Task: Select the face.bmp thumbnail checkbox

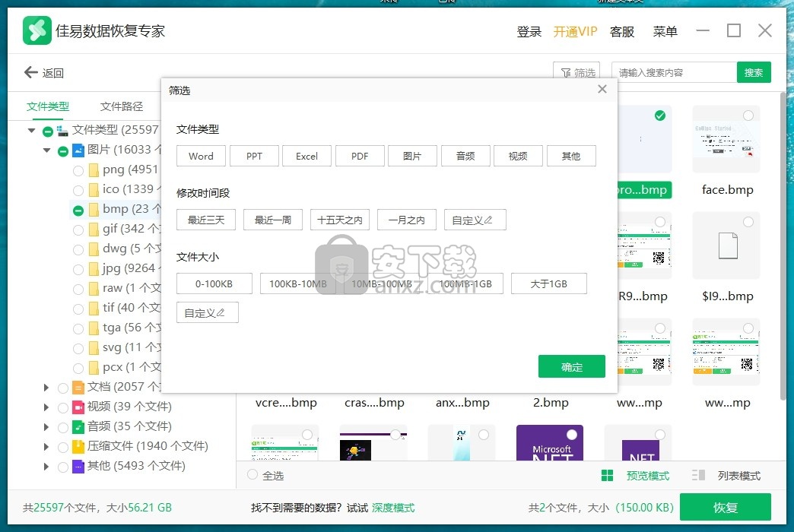Action: point(748,116)
